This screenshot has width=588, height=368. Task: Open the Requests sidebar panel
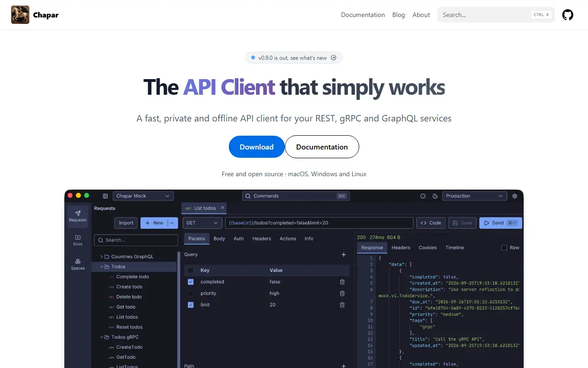(78, 216)
